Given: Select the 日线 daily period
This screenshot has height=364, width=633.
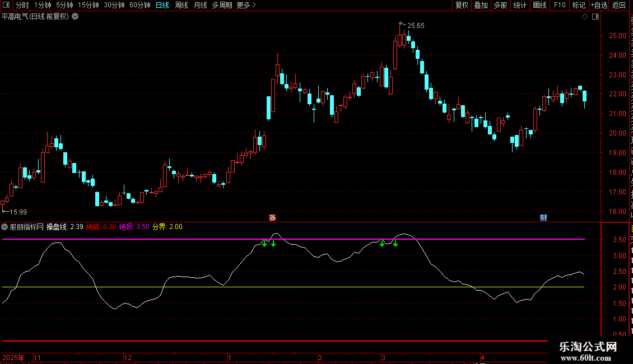Looking at the screenshot, I should (162, 5).
